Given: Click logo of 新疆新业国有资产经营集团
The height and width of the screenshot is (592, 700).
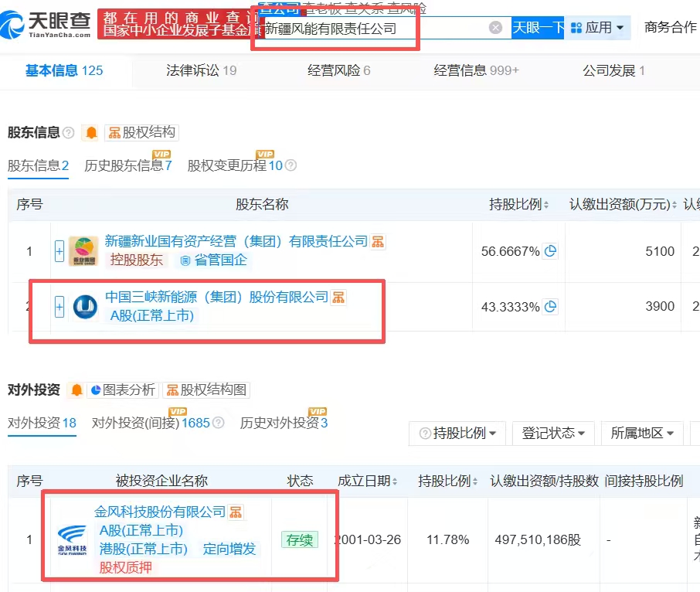Looking at the screenshot, I should coord(83,251).
